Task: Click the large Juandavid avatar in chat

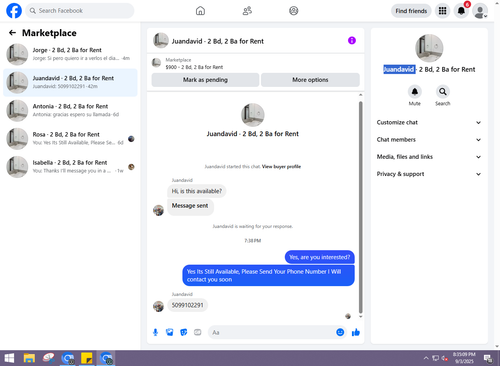Action: (253, 115)
